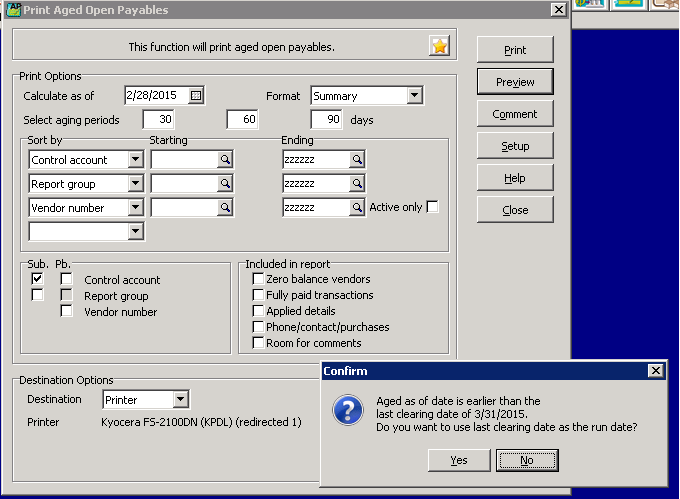The height and width of the screenshot is (499, 680).
Task: Click lookup magnifier for Vendor number starting
Action: (x=226, y=208)
